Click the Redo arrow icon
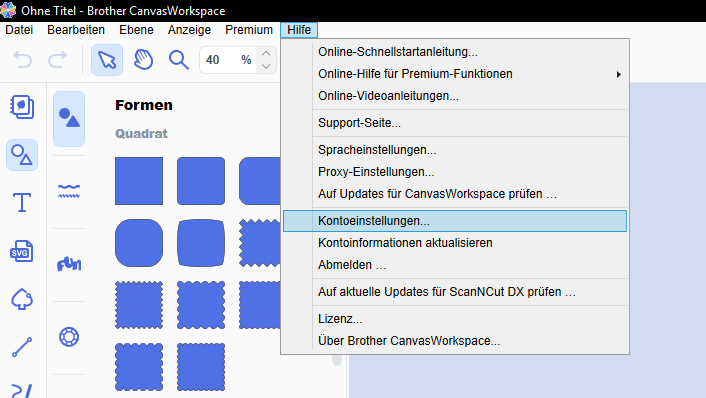Screen dimensions: 706x398 click(58, 60)
